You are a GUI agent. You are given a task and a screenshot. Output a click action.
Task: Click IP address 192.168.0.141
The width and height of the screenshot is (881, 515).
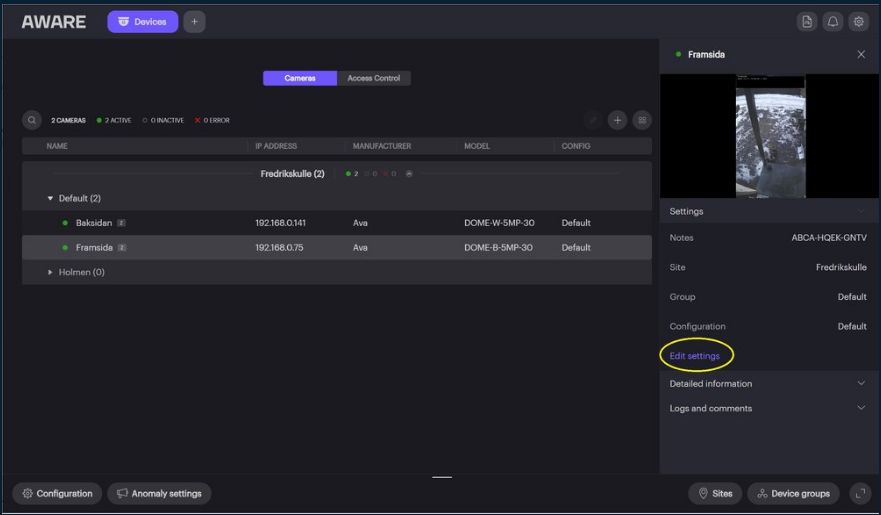click(280, 223)
